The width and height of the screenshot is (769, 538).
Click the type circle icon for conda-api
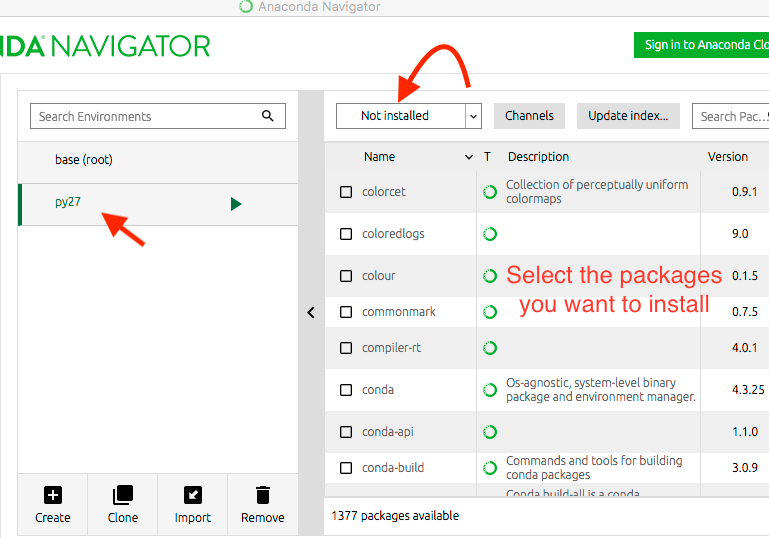pyautogui.click(x=490, y=432)
